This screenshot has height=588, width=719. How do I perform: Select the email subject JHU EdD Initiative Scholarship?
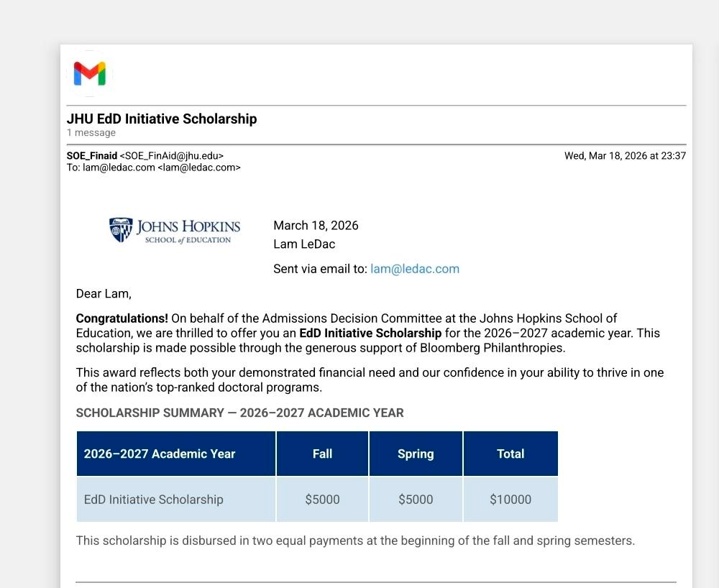pos(162,119)
